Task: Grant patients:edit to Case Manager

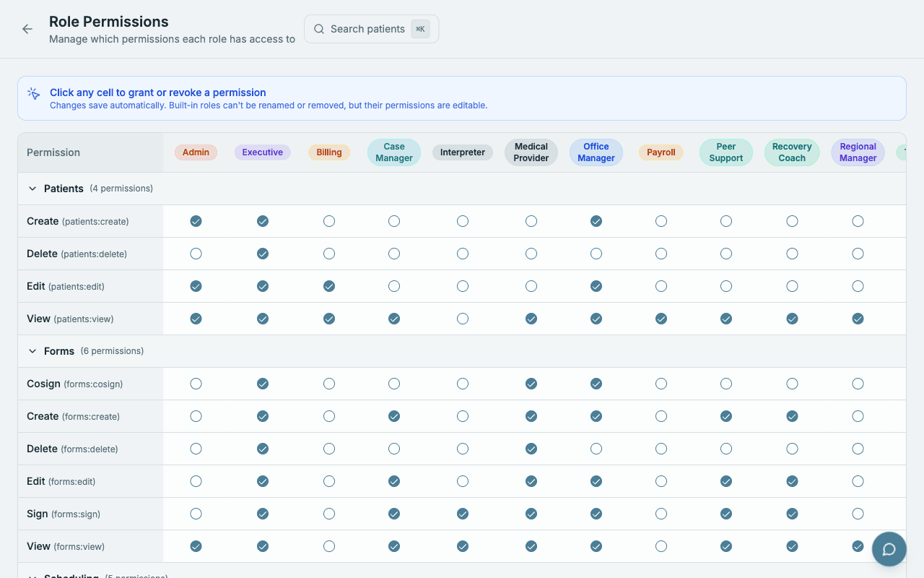Action: coord(394,286)
